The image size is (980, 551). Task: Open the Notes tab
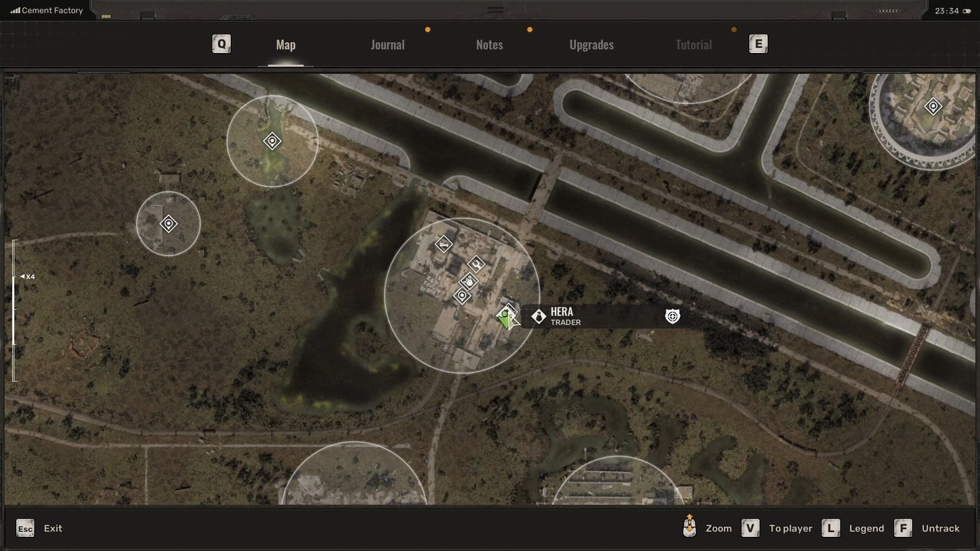pos(489,44)
